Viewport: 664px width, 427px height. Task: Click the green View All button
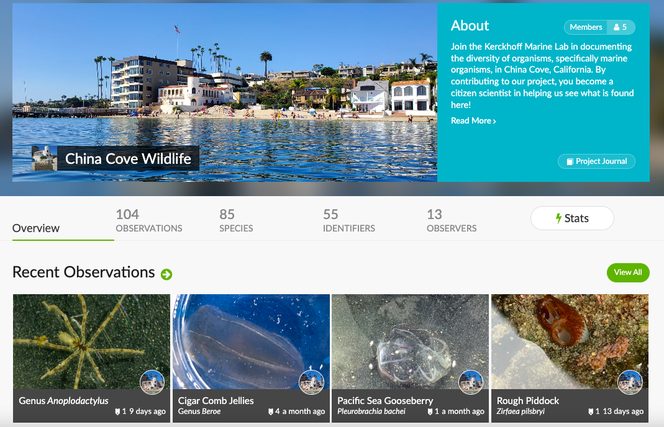click(627, 272)
